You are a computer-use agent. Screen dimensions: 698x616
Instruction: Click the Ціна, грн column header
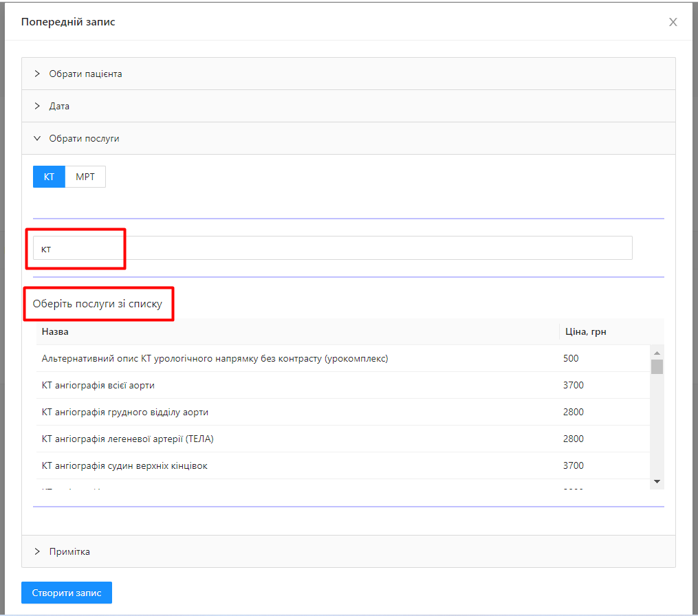point(585,331)
